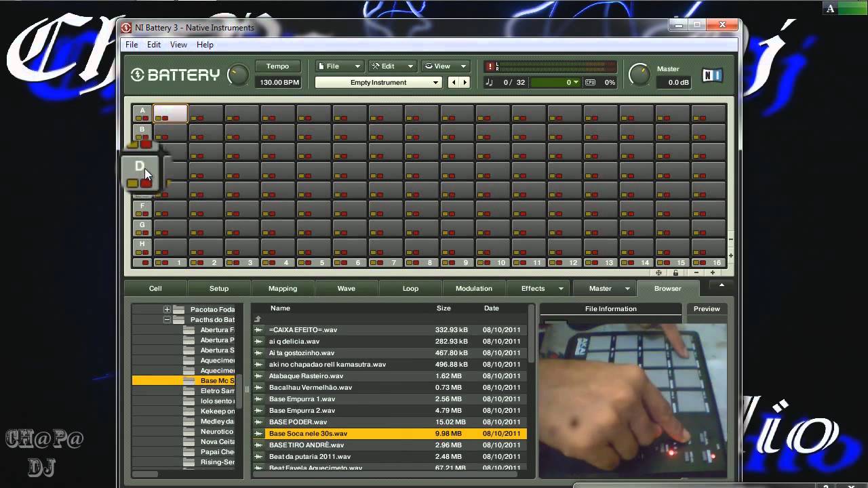Click the NI logo at top right
Image resolution: width=868 pixels, height=488 pixels.
[x=712, y=75]
